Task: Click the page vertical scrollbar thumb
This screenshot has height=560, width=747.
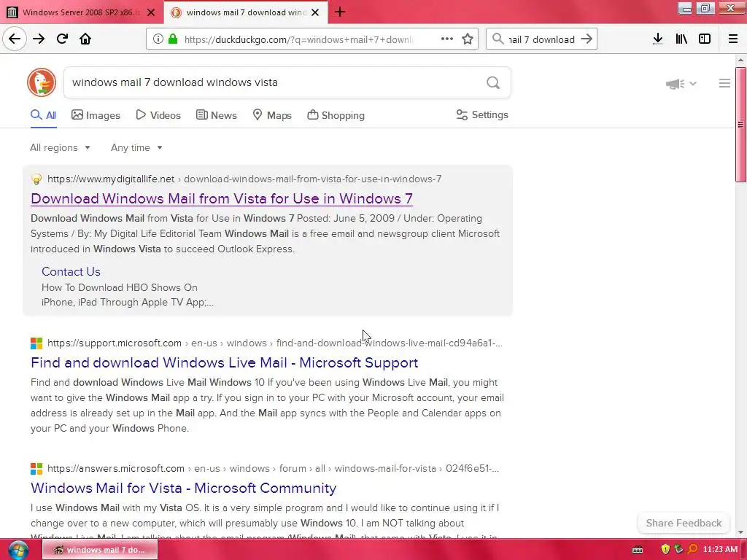Action: click(740, 125)
